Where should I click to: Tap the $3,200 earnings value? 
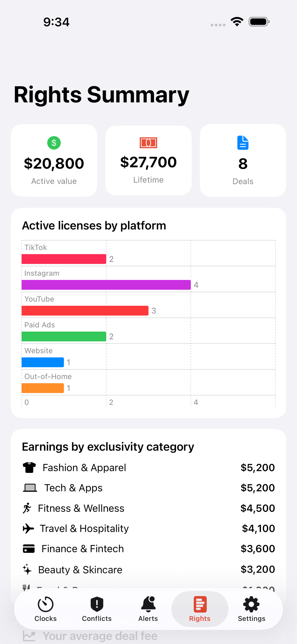(258, 569)
